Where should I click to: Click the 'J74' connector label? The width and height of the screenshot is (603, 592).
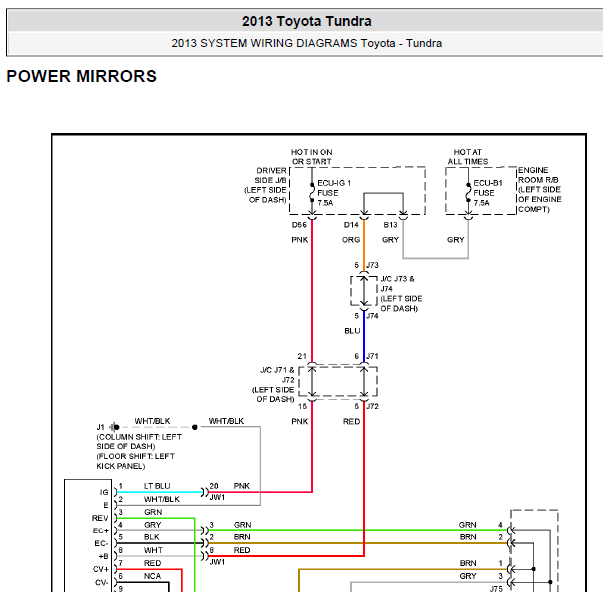(372, 316)
